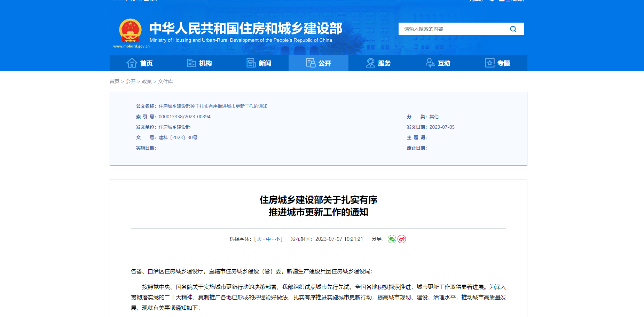
Task: Click the star icon beside 专题
Action: point(489,63)
